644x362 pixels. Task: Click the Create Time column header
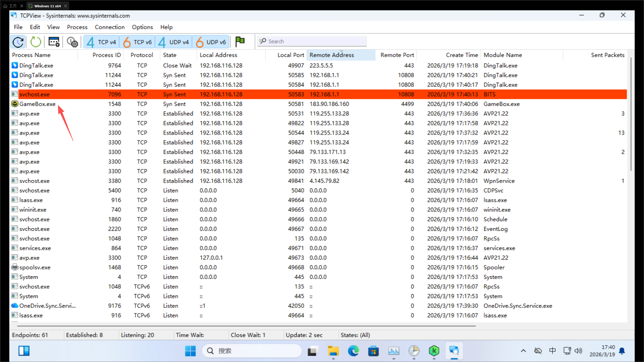coord(462,55)
